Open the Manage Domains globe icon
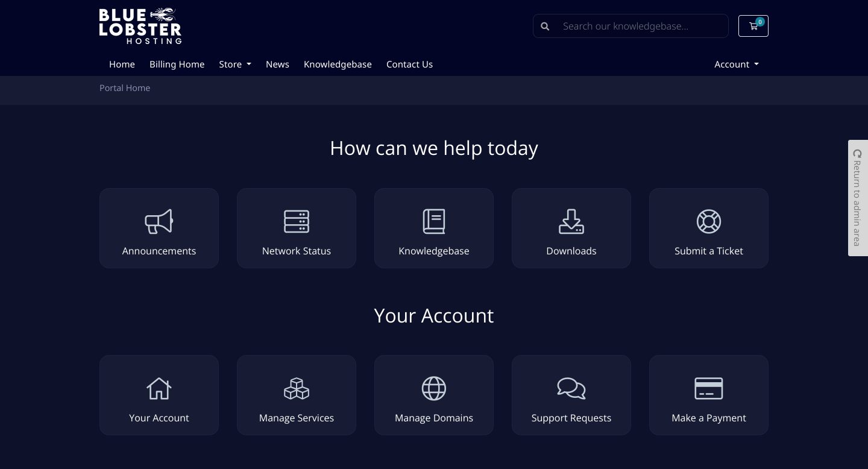The width and height of the screenshot is (868, 469). point(434,388)
